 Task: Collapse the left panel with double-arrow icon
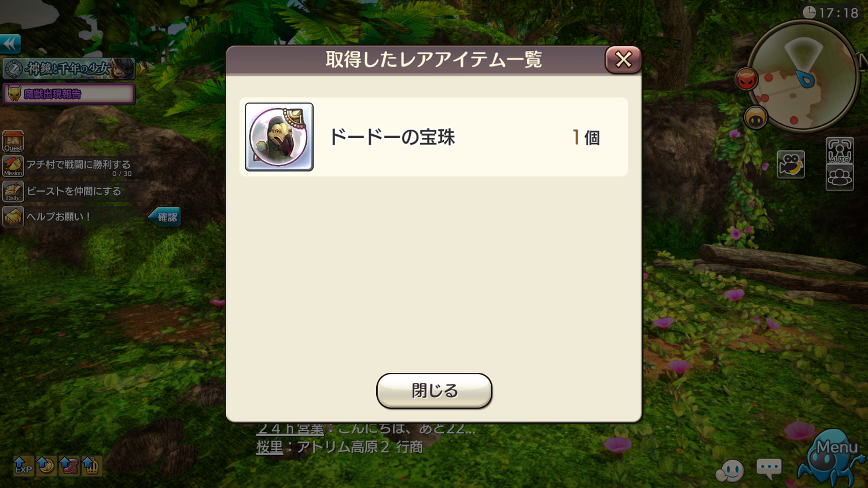pyautogui.click(x=10, y=44)
